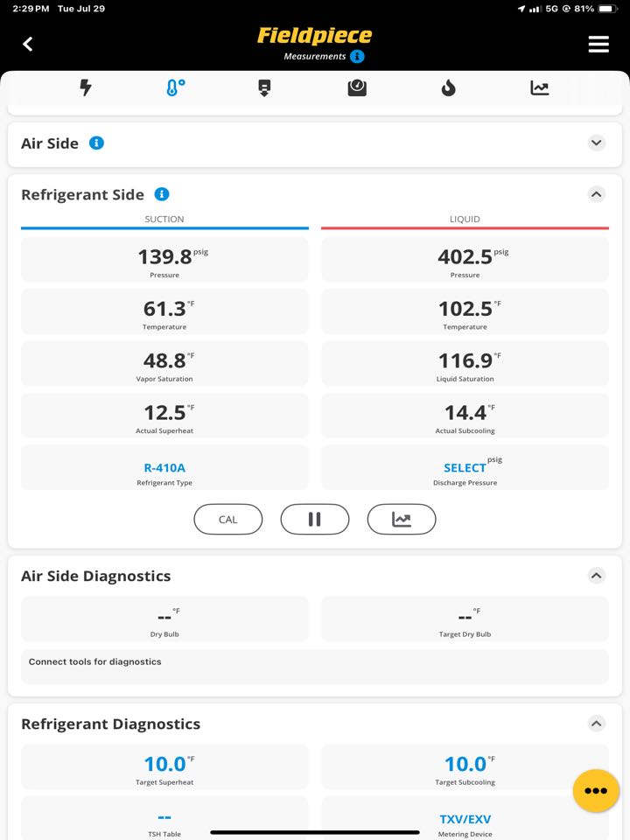630x840 pixels.
Task: Tap Liquid Saturation 116.9 card
Action: tap(465, 364)
